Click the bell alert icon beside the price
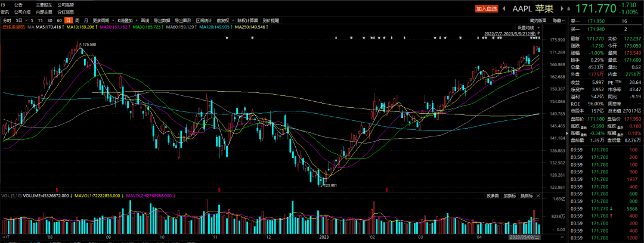644x243 pixels. pos(568,9)
